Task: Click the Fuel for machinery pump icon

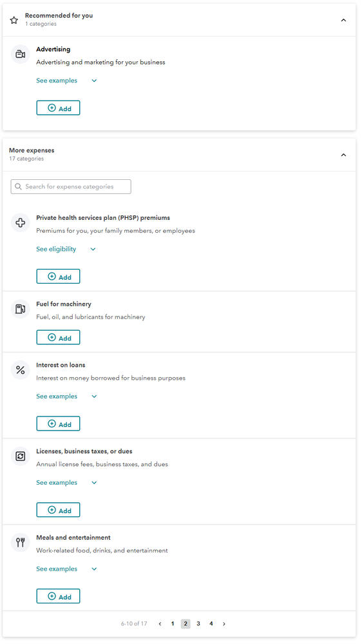Action: tap(20, 309)
